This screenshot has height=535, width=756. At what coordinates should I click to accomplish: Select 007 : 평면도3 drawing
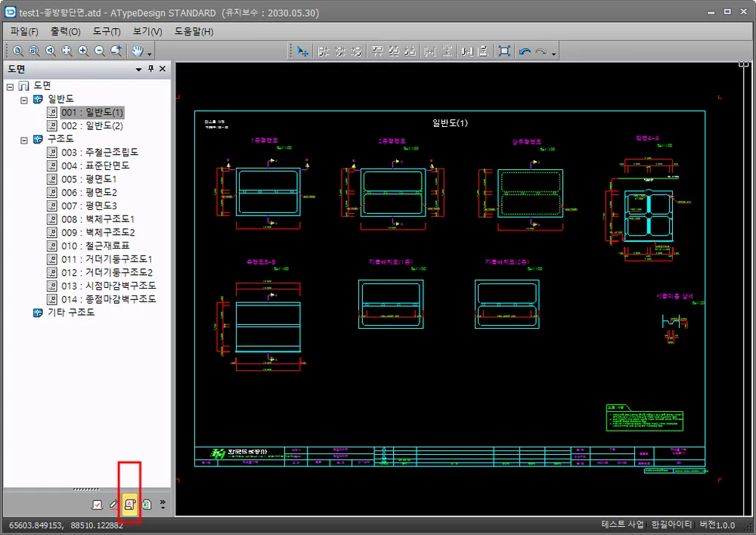[x=89, y=206]
